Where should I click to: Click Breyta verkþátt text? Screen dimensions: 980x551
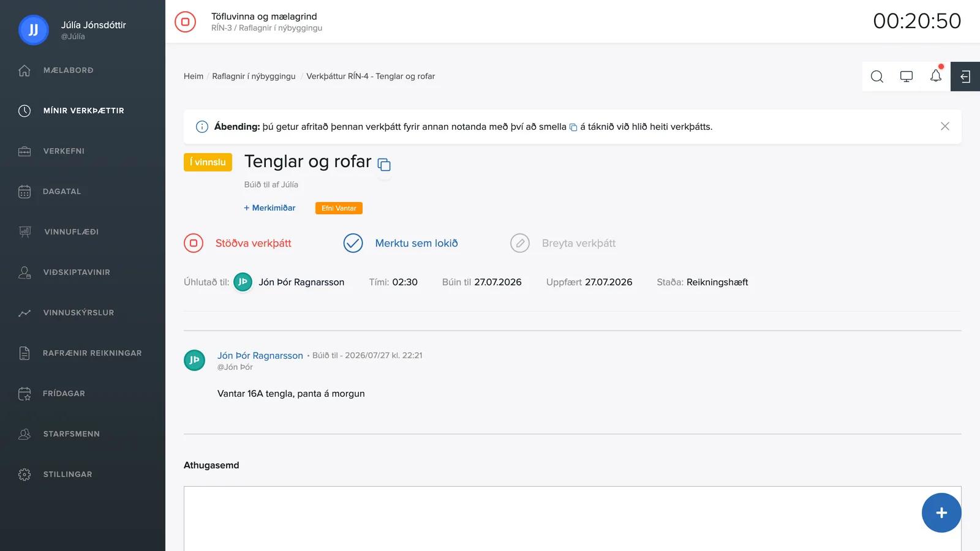(579, 243)
